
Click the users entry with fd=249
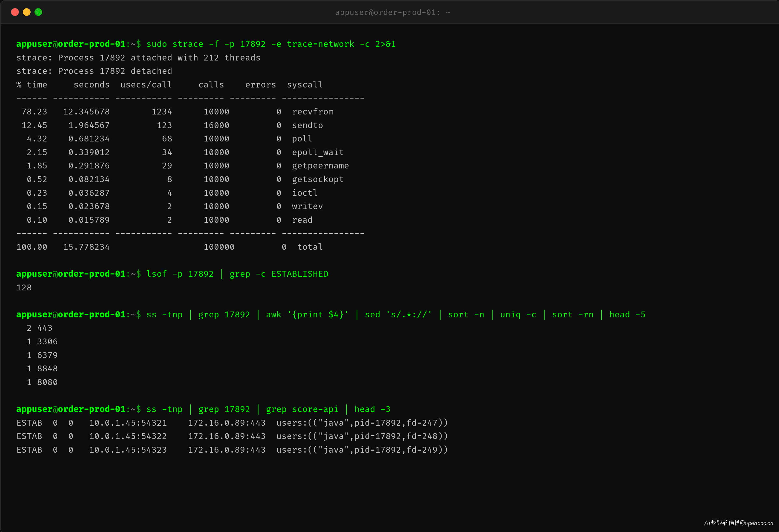tap(362, 449)
